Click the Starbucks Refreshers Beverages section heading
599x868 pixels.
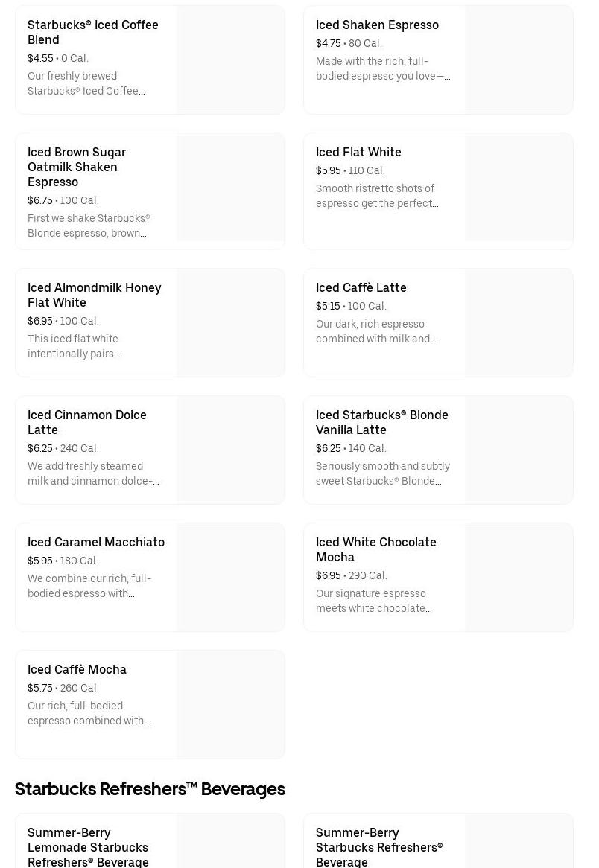click(x=150, y=789)
